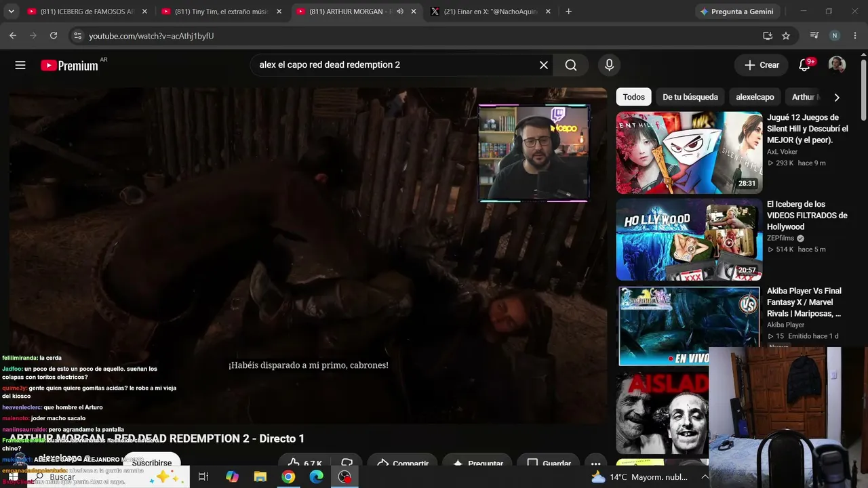Click the Compartir button under the video
The image size is (868, 488).
tap(403, 464)
